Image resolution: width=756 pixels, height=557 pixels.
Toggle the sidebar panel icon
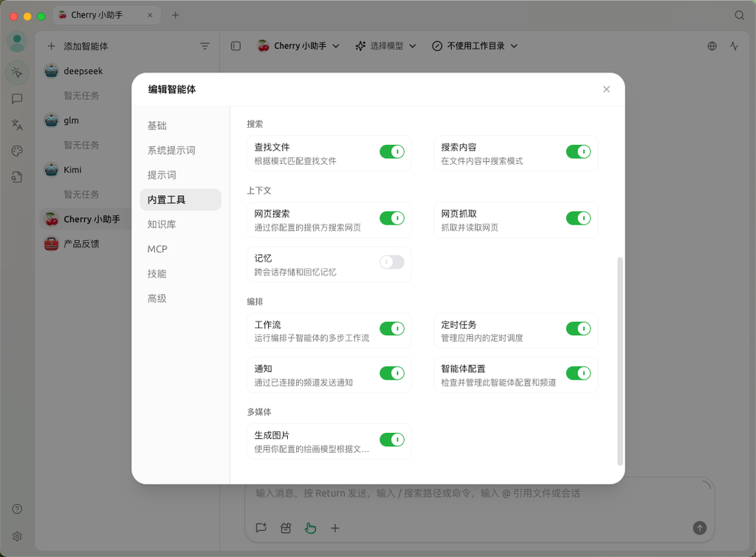pos(236,47)
